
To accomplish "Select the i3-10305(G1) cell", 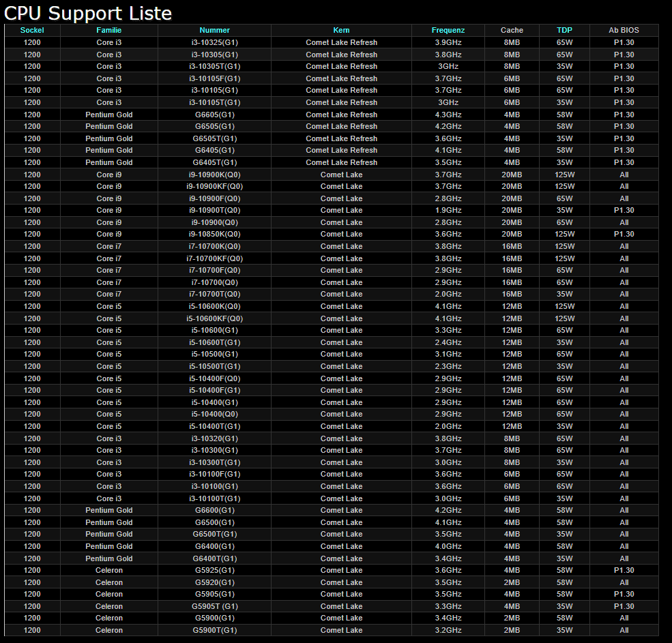I will coord(214,55).
